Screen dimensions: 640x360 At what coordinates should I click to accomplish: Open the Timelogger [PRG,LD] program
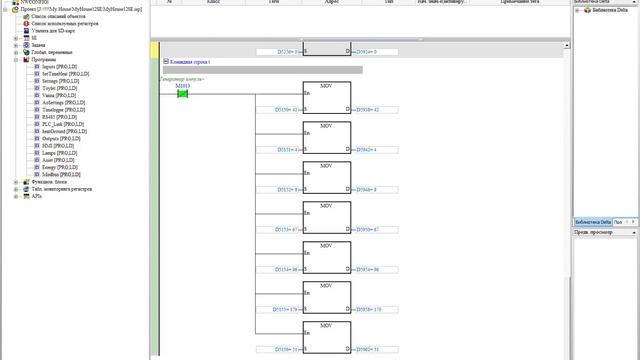(63, 110)
